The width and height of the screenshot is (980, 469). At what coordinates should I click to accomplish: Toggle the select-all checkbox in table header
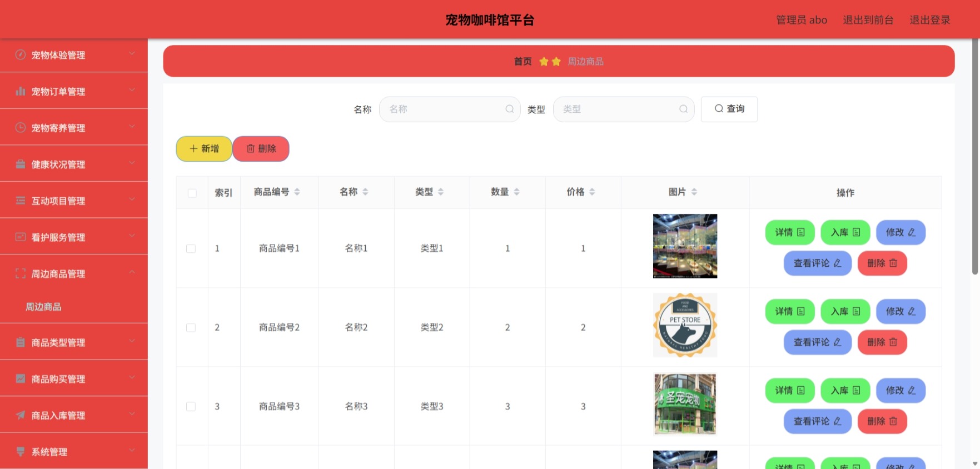(x=192, y=193)
